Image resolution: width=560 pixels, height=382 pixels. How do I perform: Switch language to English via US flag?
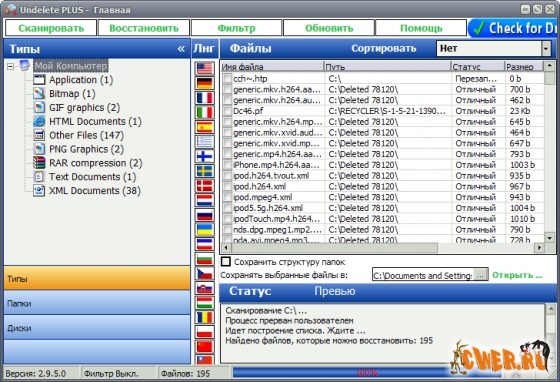point(205,68)
